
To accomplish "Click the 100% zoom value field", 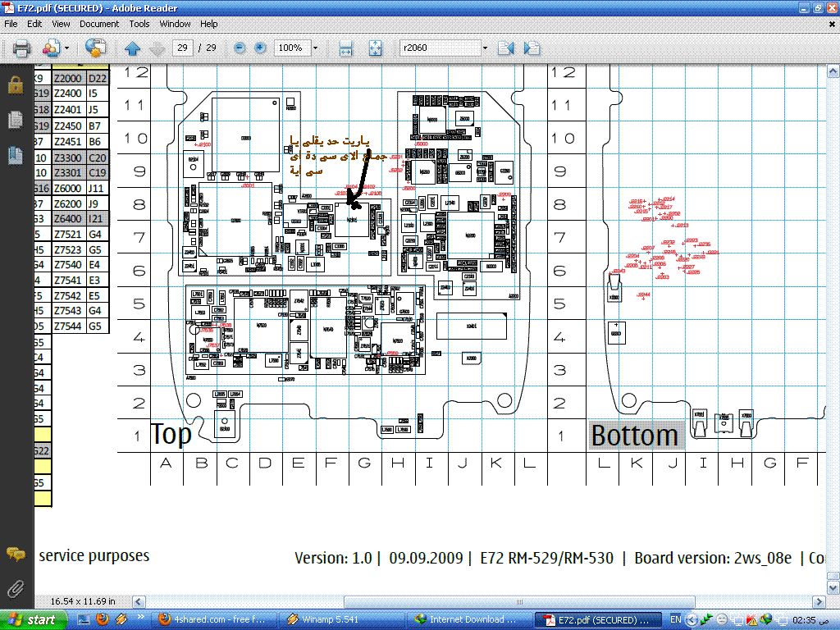I will [x=291, y=48].
